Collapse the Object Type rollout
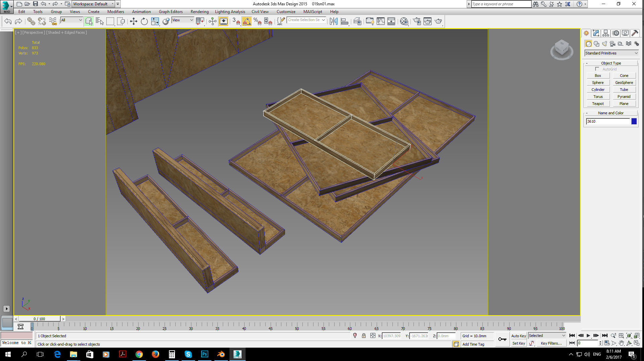 pyautogui.click(x=611, y=63)
